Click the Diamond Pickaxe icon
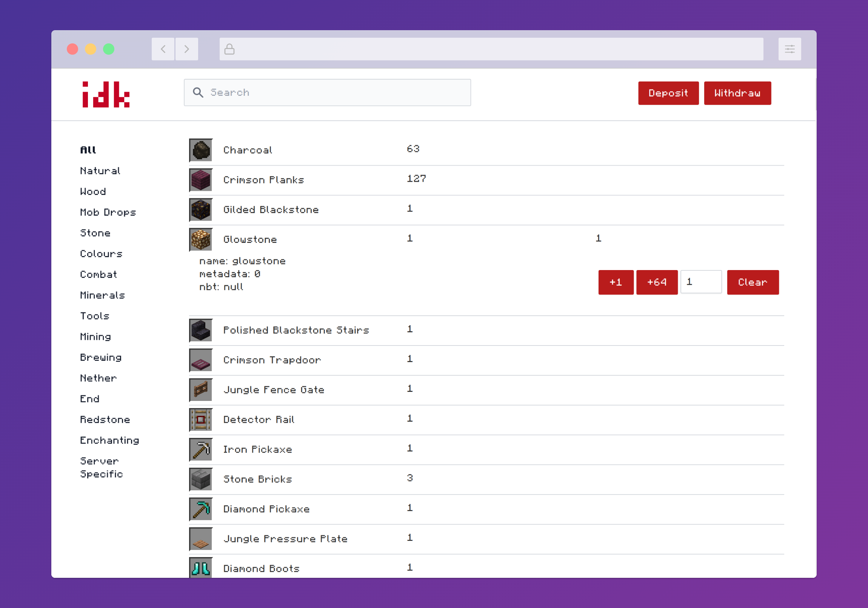 click(201, 510)
